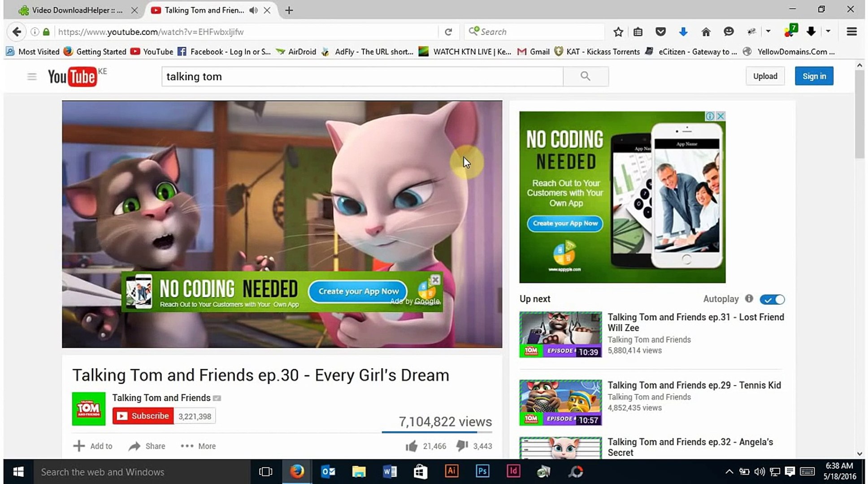
Task: Toggle Autoplay off for Up next videos
Action: [x=772, y=299]
